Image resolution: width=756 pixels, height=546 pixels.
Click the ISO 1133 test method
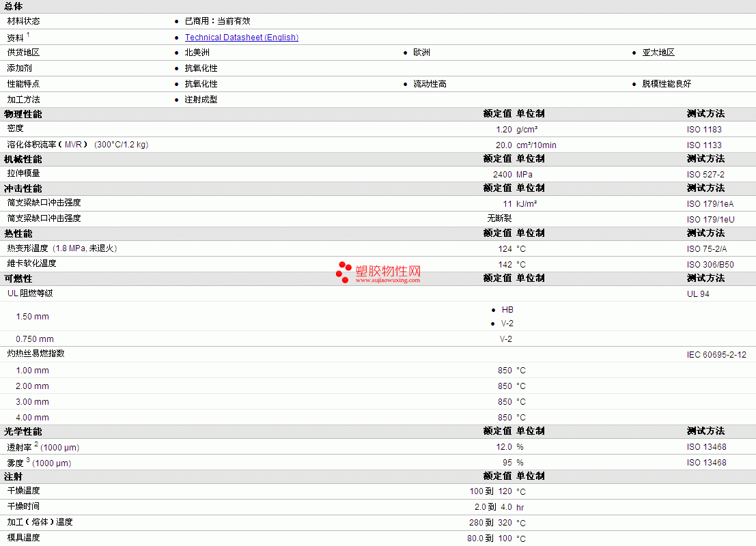704,145
